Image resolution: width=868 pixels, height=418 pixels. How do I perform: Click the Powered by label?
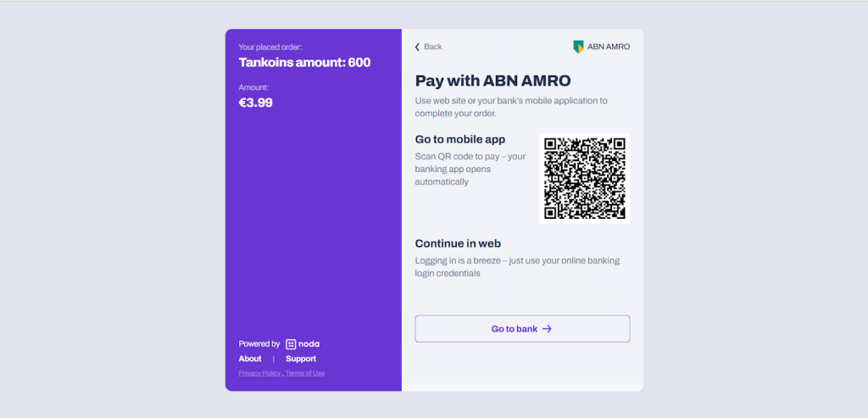click(259, 344)
